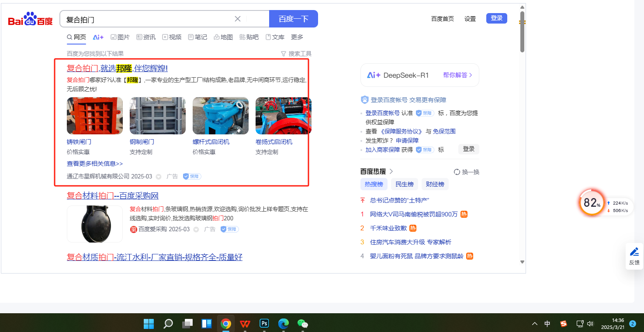This screenshot has width=644, height=332.
Task: Click the page's vertical scrollbar thumb
Action: [522, 31]
